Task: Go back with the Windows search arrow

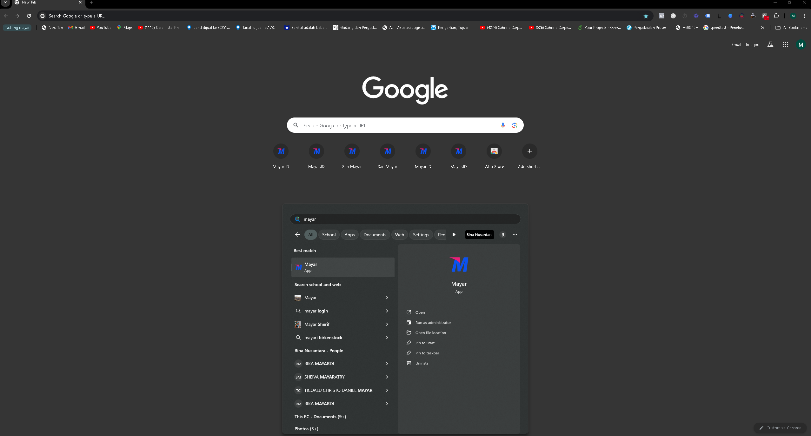Action: click(297, 235)
